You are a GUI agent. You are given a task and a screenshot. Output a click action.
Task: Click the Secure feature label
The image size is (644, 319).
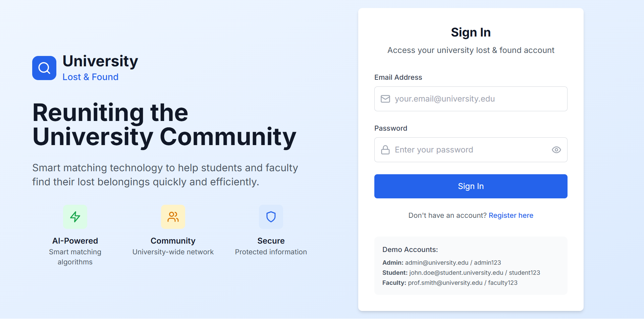(271, 241)
